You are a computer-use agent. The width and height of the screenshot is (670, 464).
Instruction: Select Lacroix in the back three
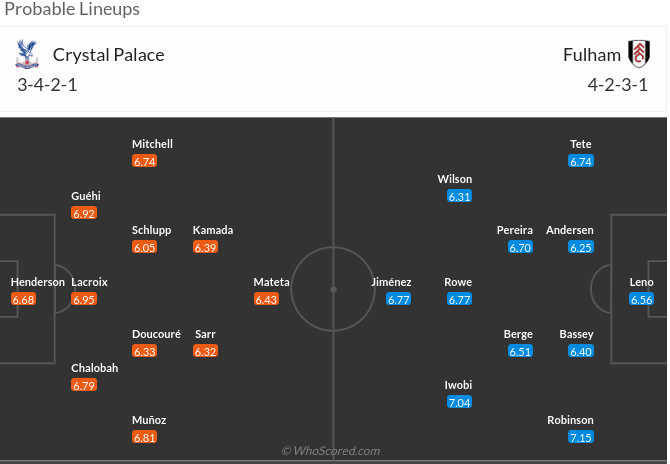coord(89,282)
